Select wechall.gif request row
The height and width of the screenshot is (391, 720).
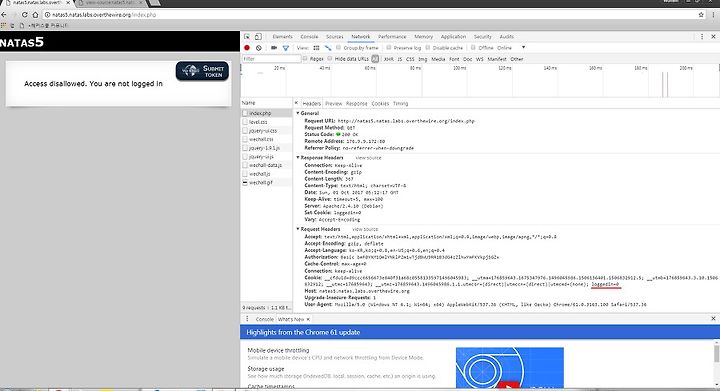(267, 182)
